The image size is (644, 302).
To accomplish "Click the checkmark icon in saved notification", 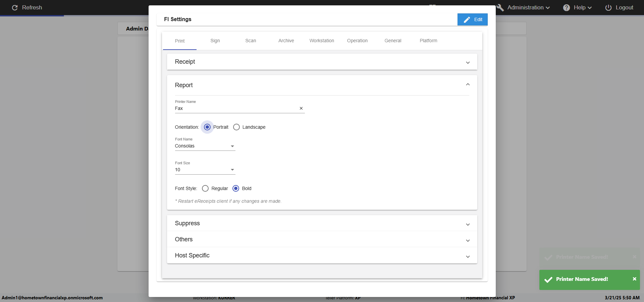I will [x=548, y=280].
